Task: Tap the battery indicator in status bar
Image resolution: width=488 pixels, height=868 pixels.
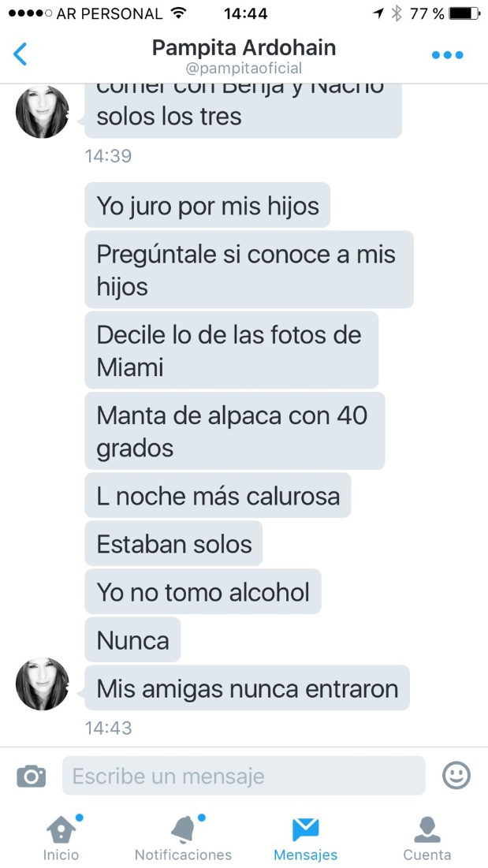Action: tap(464, 13)
